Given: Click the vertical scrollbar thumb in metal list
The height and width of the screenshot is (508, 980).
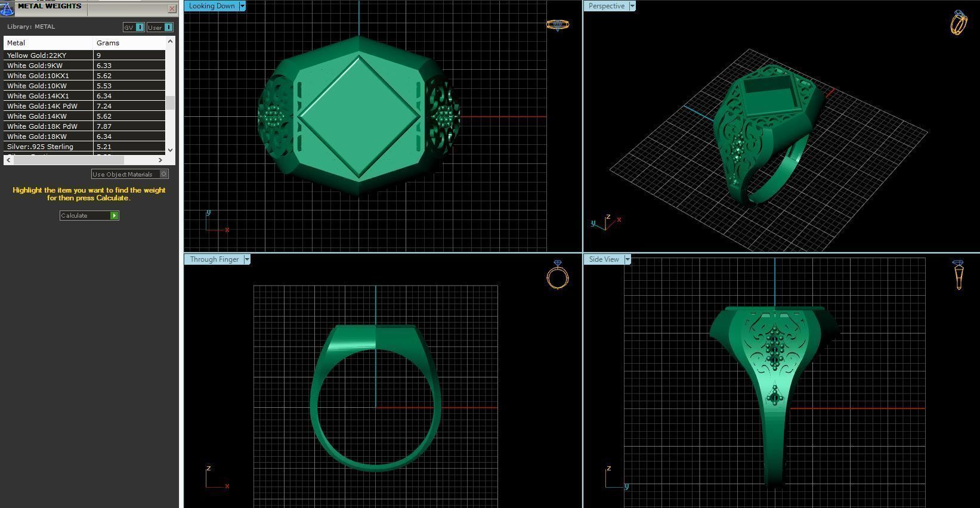Looking at the screenshot, I should [x=171, y=103].
